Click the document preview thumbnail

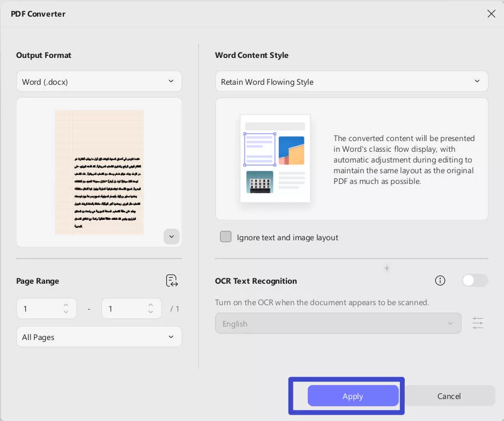coord(99,172)
